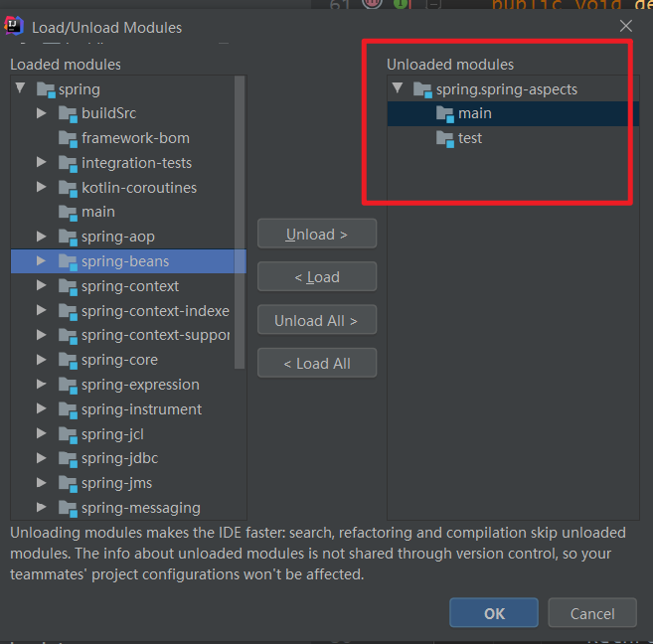The height and width of the screenshot is (644, 653).
Task: Click the spring.spring-aspects folder icon
Action: tap(422, 89)
